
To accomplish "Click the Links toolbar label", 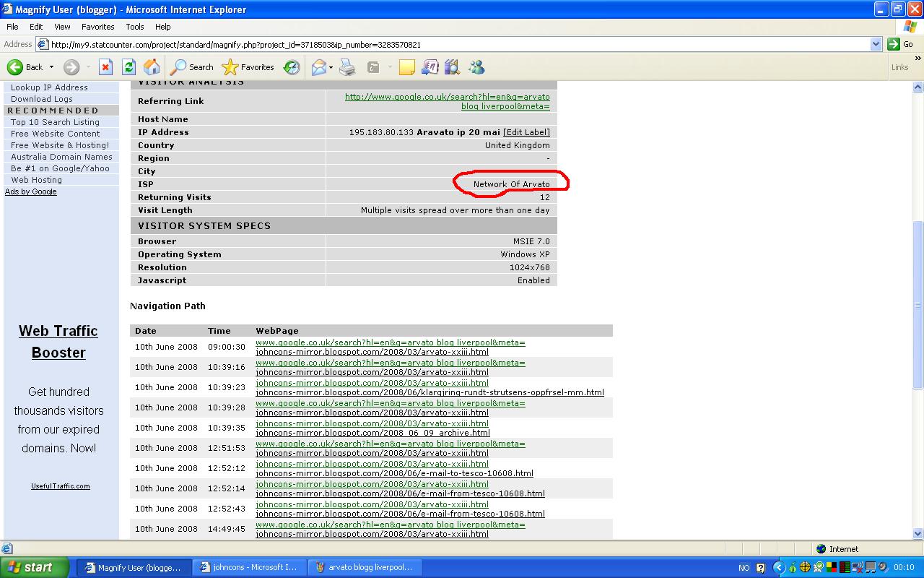I will click(x=899, y=67).
